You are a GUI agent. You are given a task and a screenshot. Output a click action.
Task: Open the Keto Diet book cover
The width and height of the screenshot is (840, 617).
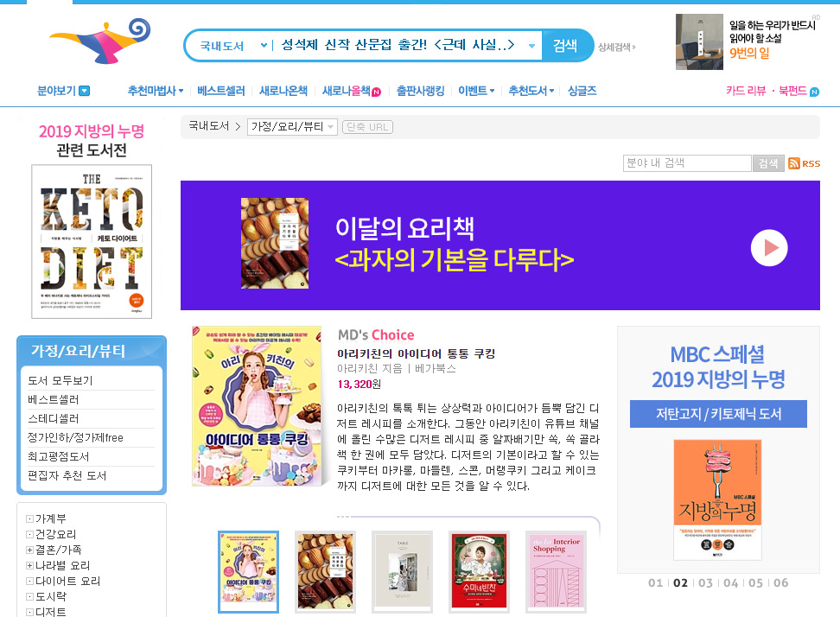(x=92, y=242)
